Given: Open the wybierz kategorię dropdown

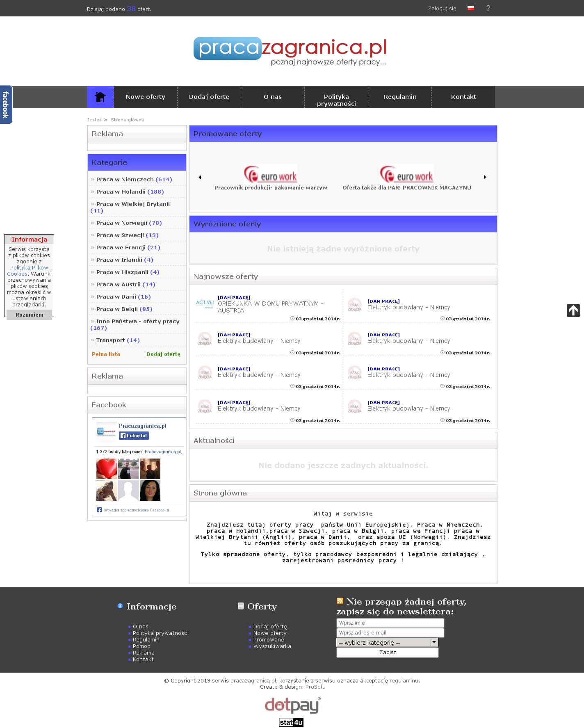Looking at the screenshot, I should [387, 643].
